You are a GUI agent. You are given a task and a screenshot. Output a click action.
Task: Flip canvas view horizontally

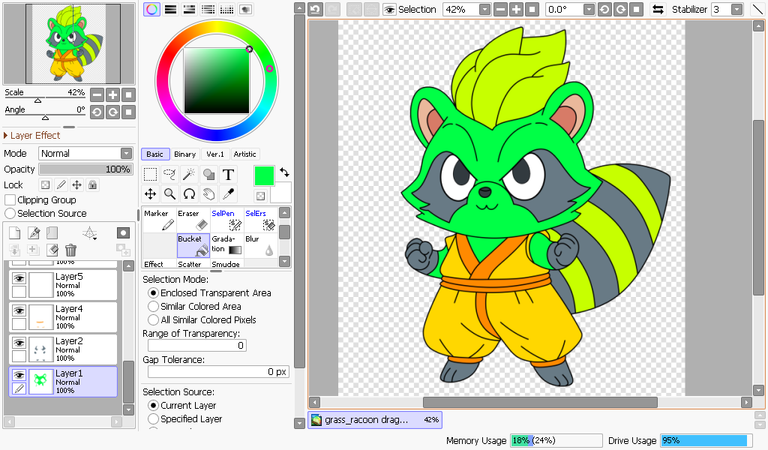point(658,9)
